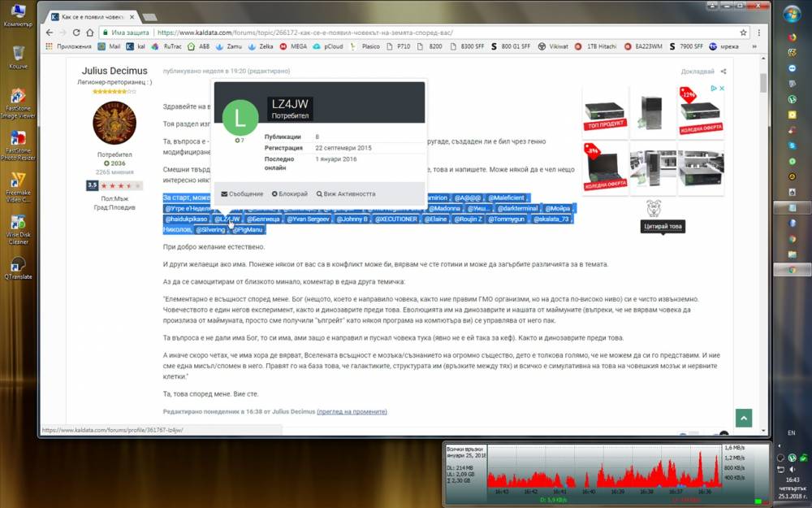Viewport: 812px width, 508px height.
Task: Click the Цитирай това quote tooltip button
Action: 663,227
